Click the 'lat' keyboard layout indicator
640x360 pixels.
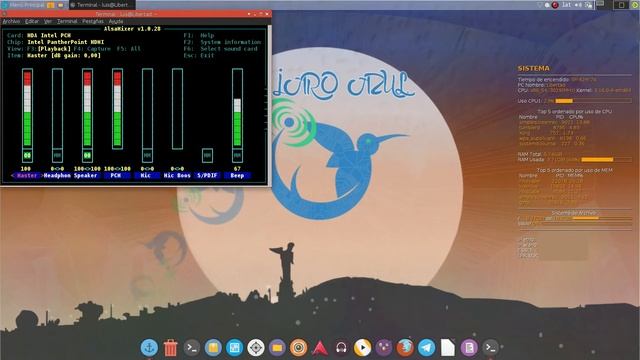click(566, 5)
